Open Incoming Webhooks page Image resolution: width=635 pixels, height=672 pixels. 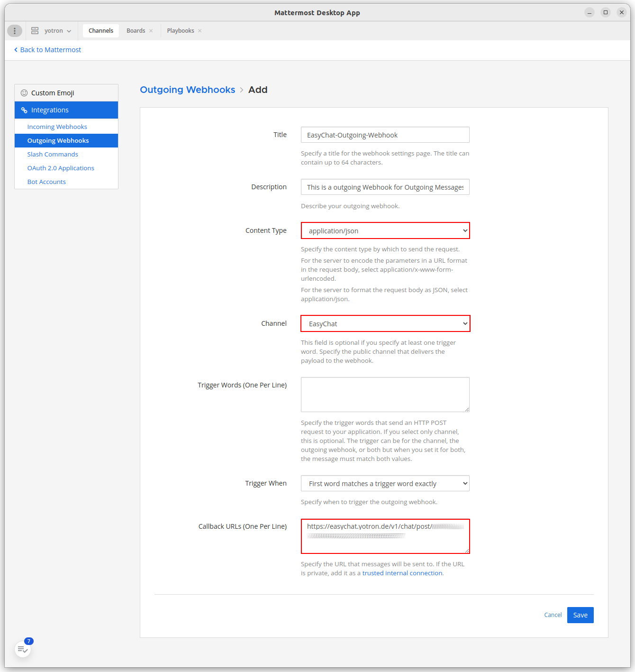click(57, 127)
